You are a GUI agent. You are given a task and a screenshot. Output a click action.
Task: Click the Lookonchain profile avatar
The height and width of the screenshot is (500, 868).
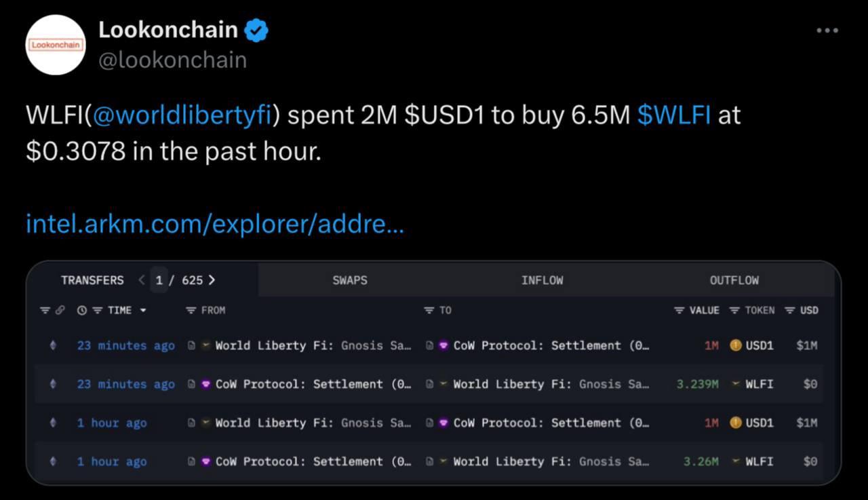pyautogui.click(x=56, y=45)
